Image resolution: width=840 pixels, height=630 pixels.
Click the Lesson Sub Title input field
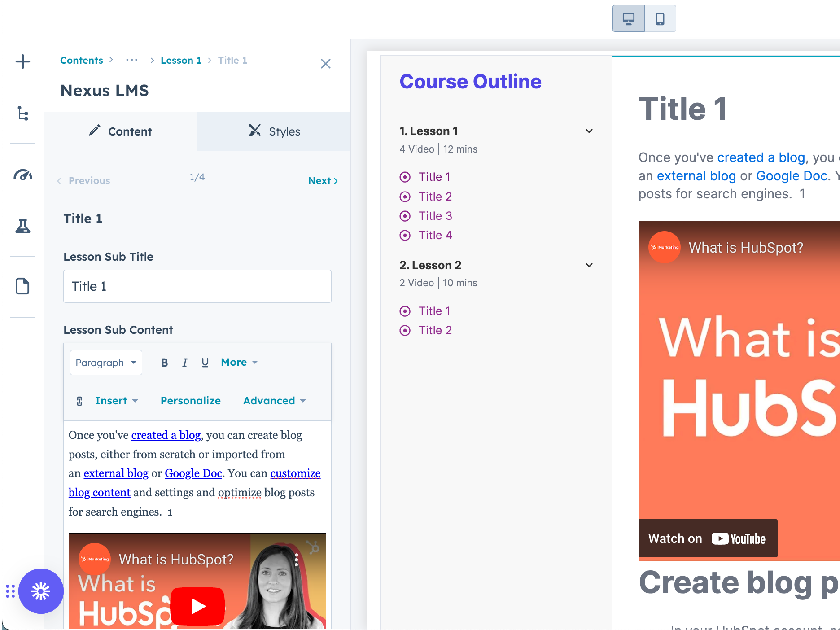[x=197, y=286]
